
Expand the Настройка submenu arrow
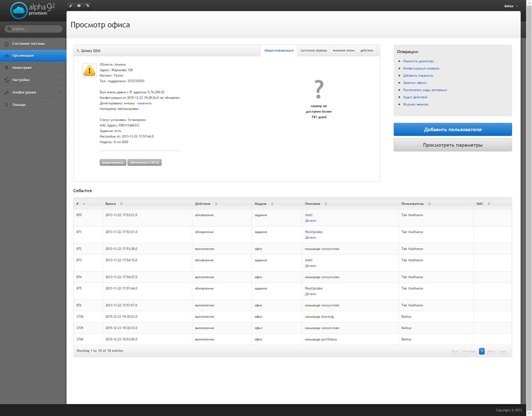(x=59, y=80)
